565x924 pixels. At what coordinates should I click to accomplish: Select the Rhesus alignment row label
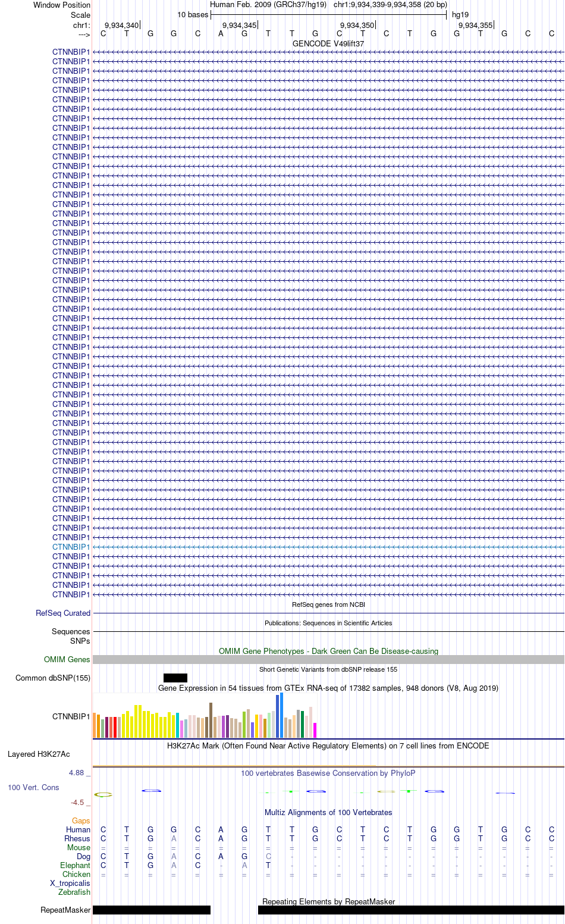point(77,838)
